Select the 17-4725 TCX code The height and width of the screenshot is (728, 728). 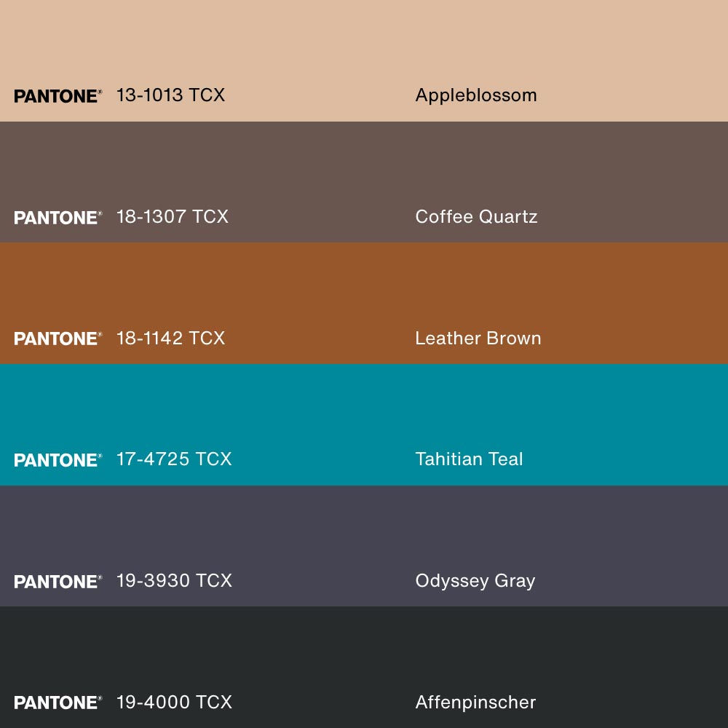click(173, 459)
